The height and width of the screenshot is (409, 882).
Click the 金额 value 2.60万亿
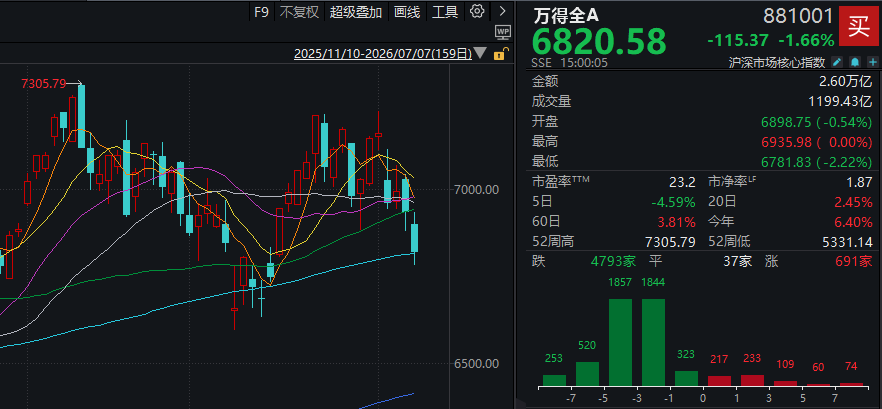843,82
